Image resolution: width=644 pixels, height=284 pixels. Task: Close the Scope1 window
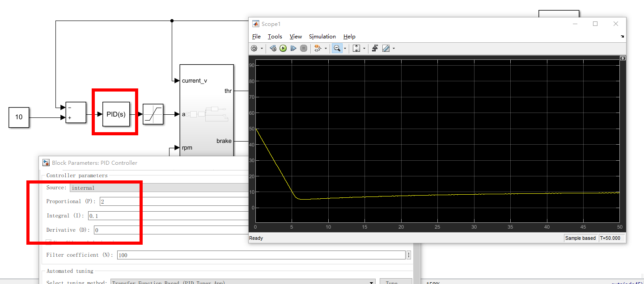click(x=616, y=24)
